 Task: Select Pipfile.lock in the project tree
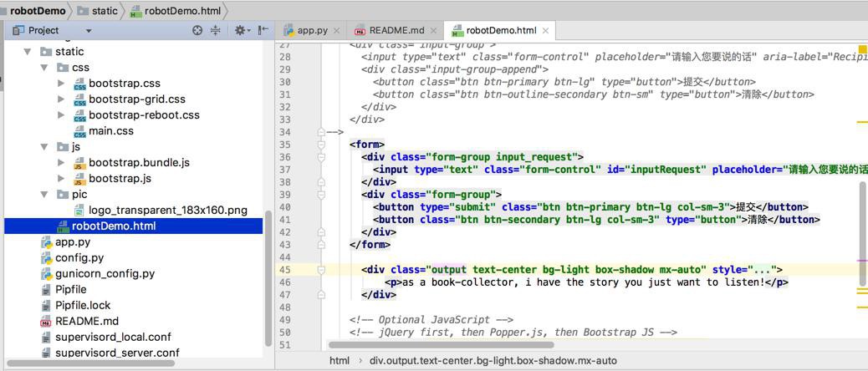tap(83, 305)
